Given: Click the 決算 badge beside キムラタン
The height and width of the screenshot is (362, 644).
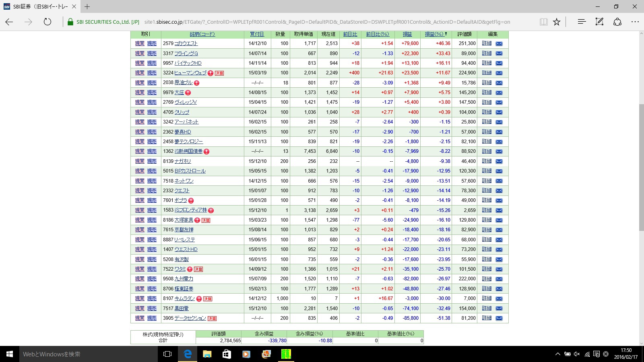Looking at the screenshot, I should 207,299.
